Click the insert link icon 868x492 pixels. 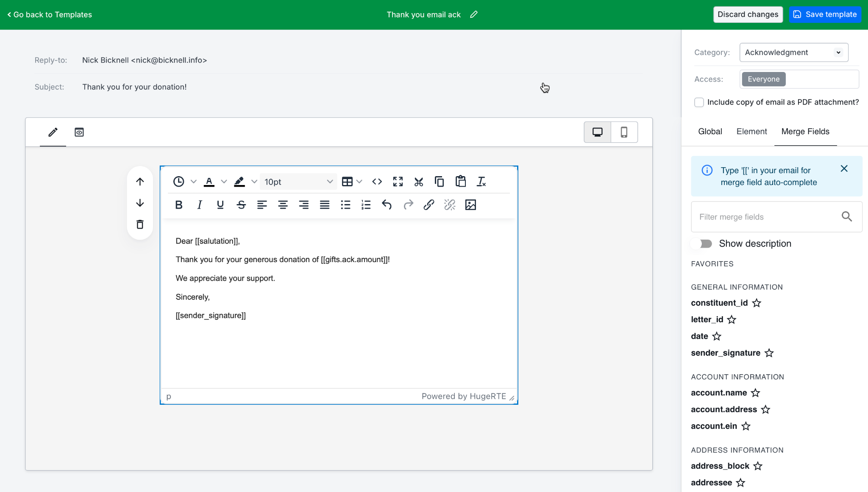click(x=428, y=205)
